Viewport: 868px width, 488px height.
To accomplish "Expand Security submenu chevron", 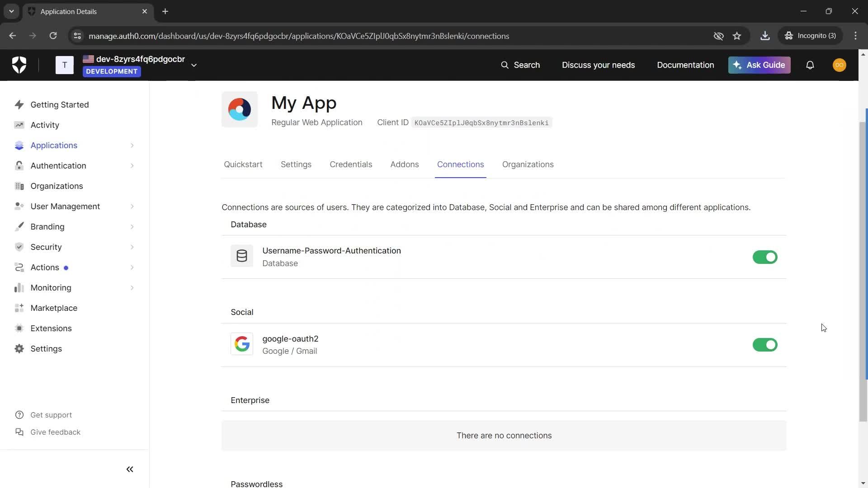I will tap(132, 247).
